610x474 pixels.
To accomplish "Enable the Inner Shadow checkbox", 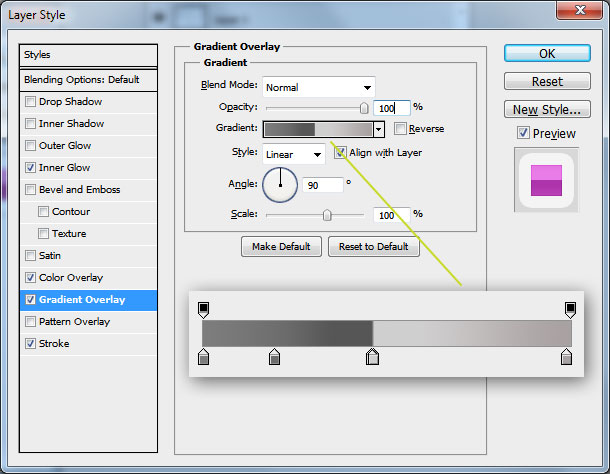I will point(30,124).
